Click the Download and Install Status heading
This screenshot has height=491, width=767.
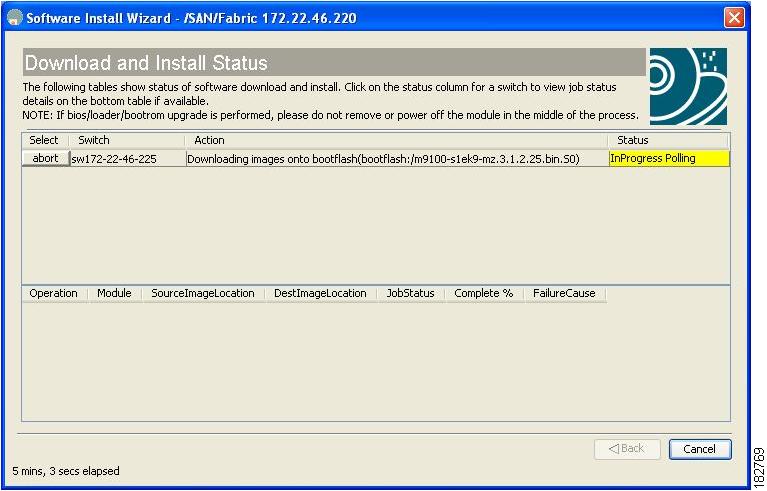pyautogui.click(x=146, y=63)
